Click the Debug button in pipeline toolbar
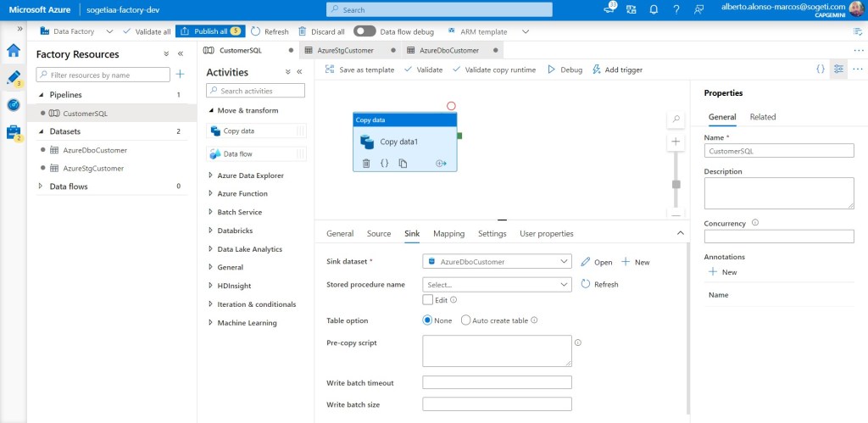 (x=565, y=70)
